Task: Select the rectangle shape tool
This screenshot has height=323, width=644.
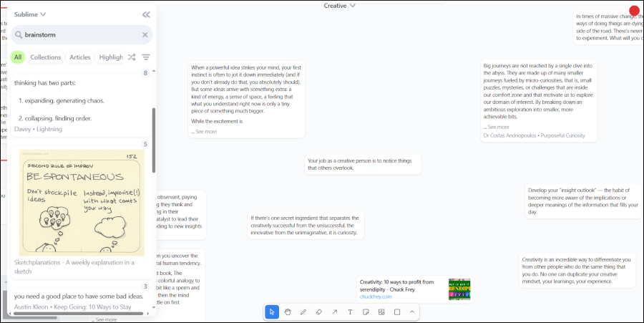Action: 397,312
